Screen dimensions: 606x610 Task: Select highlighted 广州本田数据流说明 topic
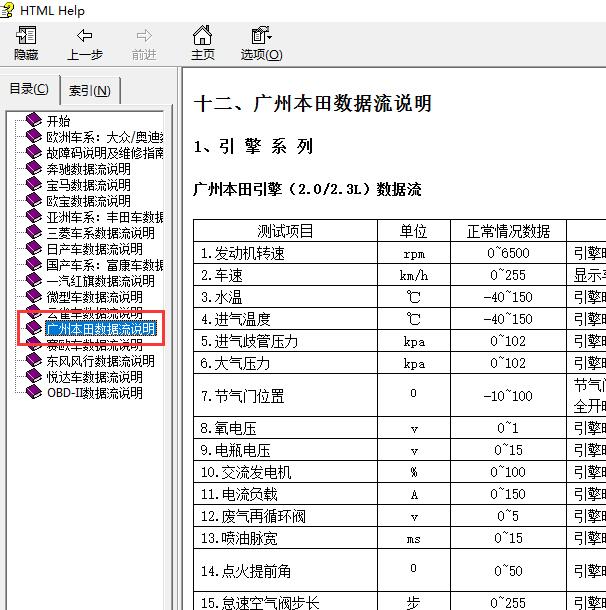tap(101, 329)
